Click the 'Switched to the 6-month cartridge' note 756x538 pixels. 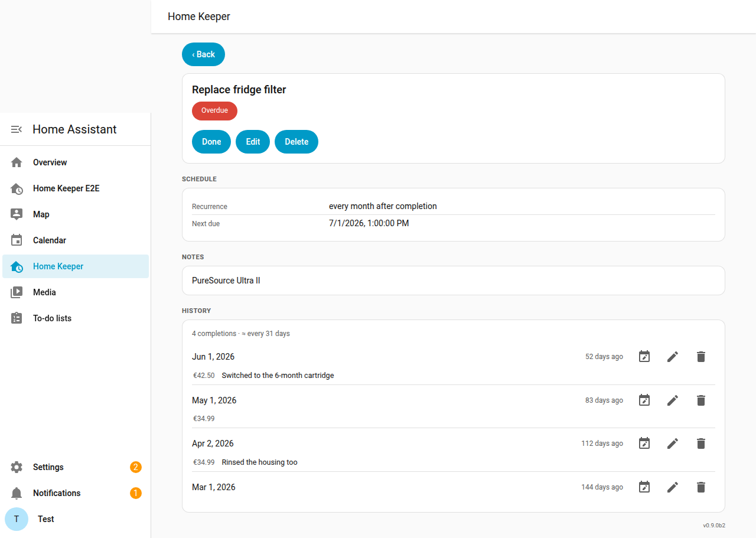278,376
